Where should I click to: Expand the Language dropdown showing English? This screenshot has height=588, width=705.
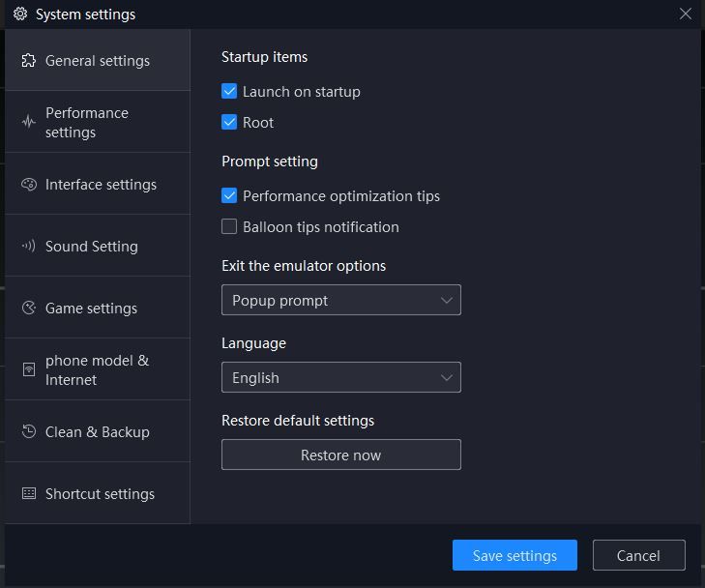click(340, 377)
